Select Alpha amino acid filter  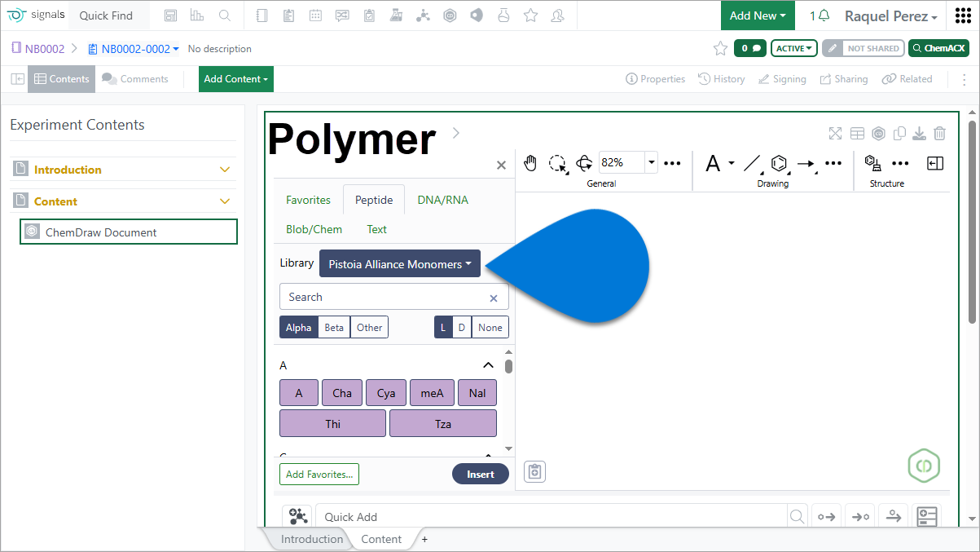[x=299, y=328]
